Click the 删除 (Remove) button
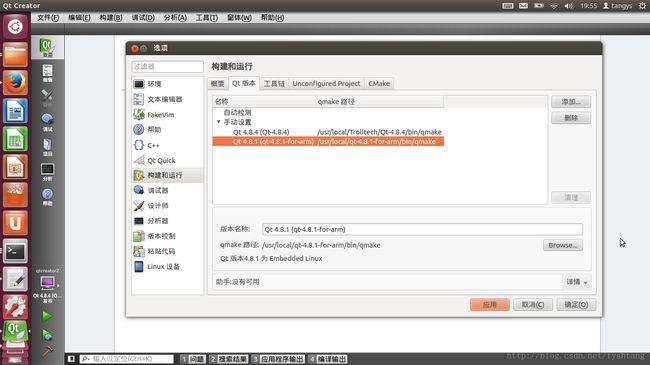 click(x=571, y=118)
